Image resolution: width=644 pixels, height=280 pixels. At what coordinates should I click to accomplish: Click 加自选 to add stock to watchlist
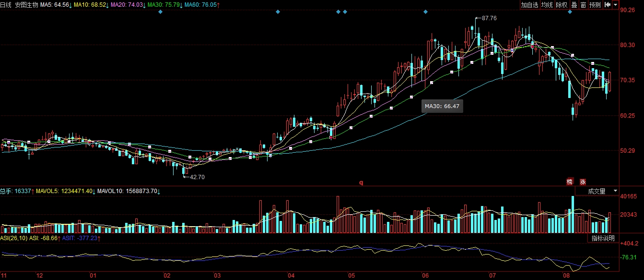[x=530, y=5]
